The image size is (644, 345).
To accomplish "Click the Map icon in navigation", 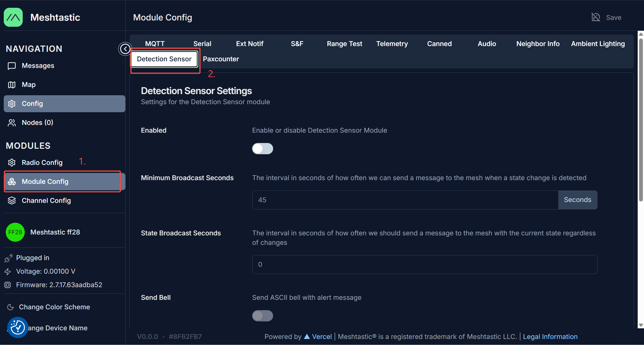I will pos(12,85).
